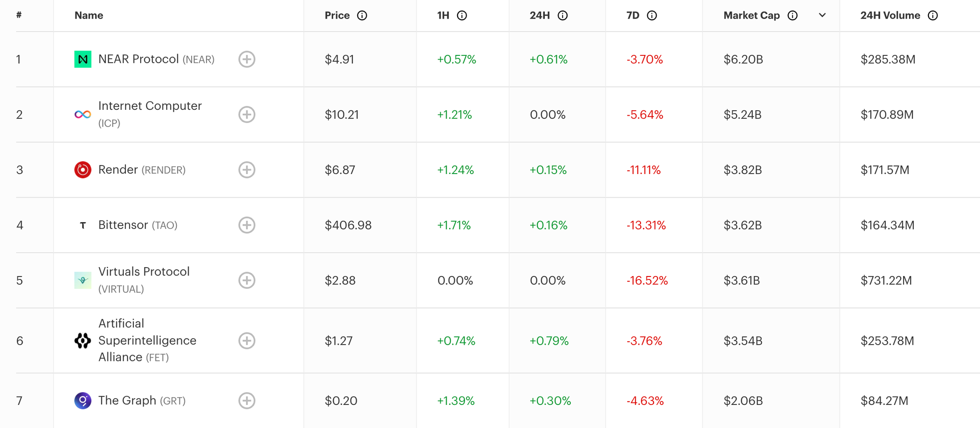Click The Graph coin icon
The height and width of the screenshot is (428, 980).
[x=82, y=401]
